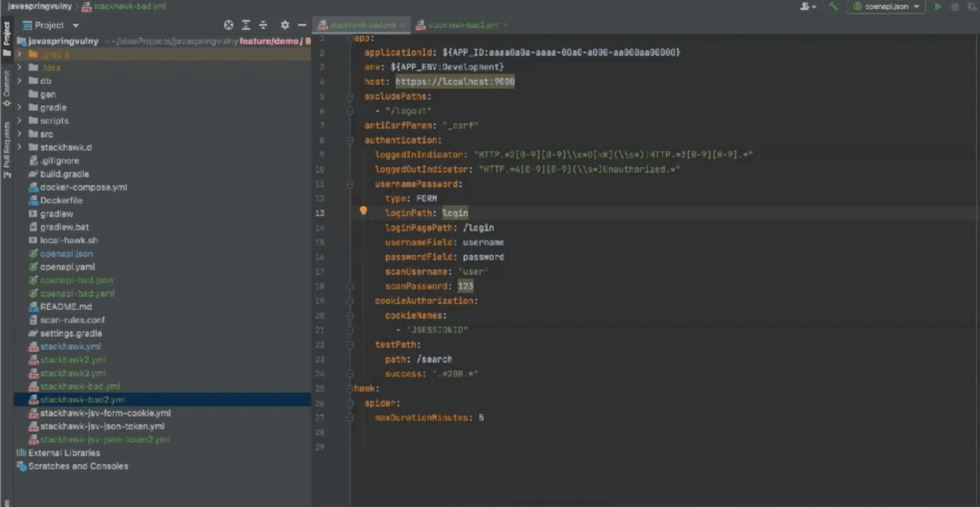Click the https://localhost:9000 host value
The height and width of the screenshot is (507, 980).
pyautogui.click(x=455, y=81)
